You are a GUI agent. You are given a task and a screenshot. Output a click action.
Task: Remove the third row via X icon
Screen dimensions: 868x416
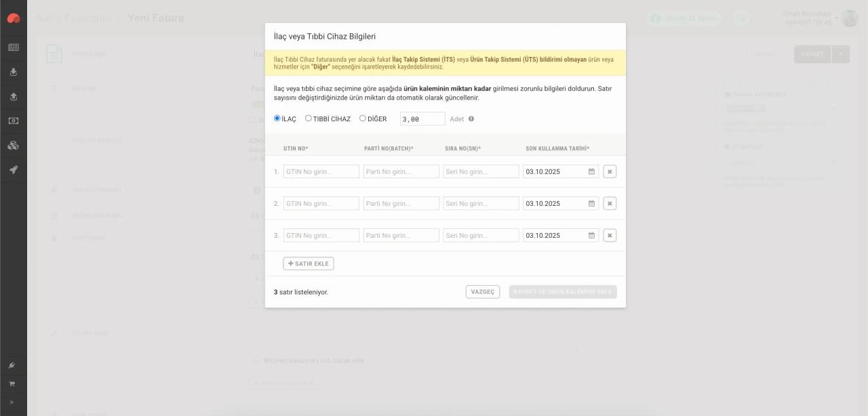[610, 236]
